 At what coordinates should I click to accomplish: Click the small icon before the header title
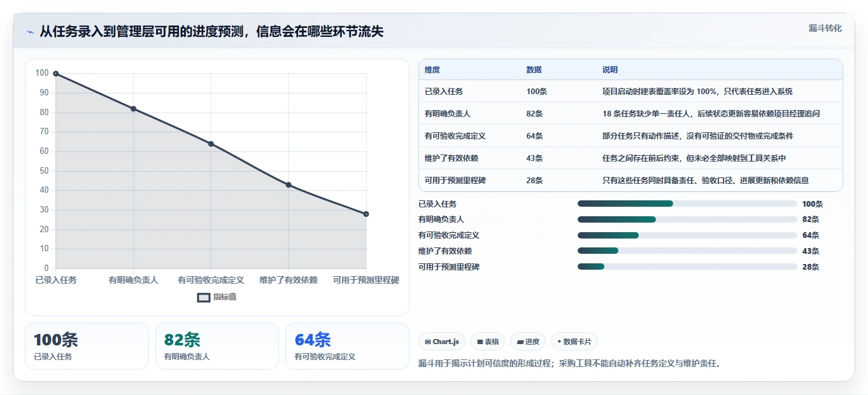(30, 32)
